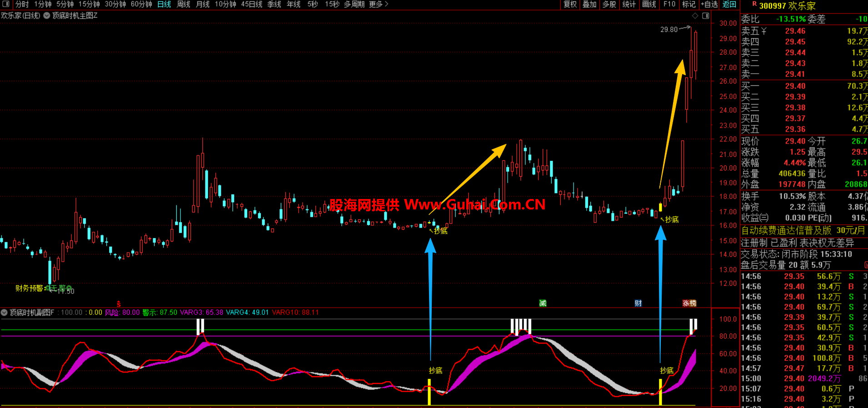The image size is (868, 408).
Task: Switch to the 周线 weekly period tab
Action: click(183, 4)
